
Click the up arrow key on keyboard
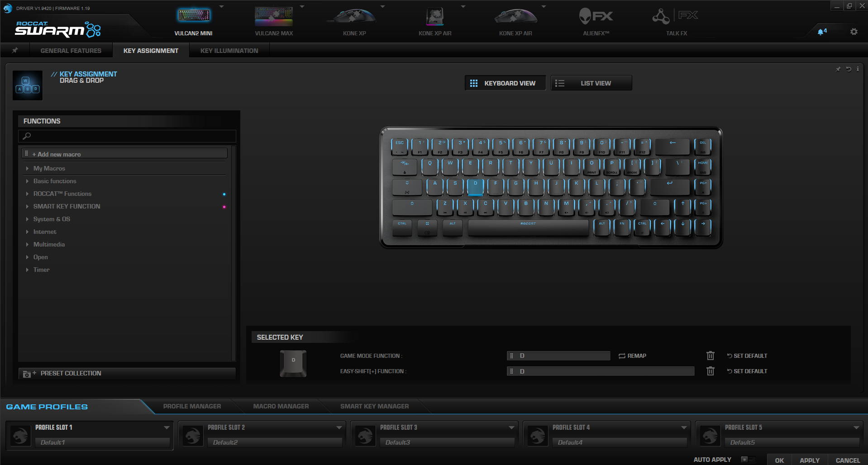(x=682, y=207)
